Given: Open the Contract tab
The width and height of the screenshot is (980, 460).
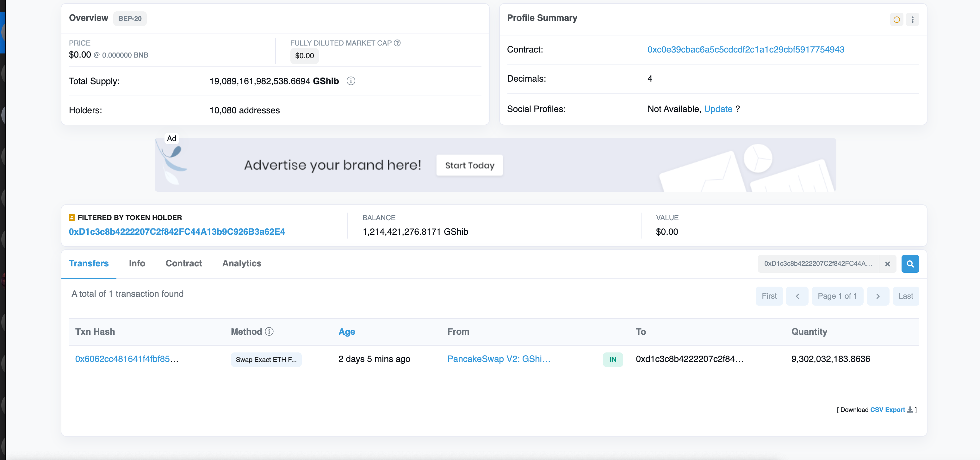Looking at the screenshot, I should point(183,263).
